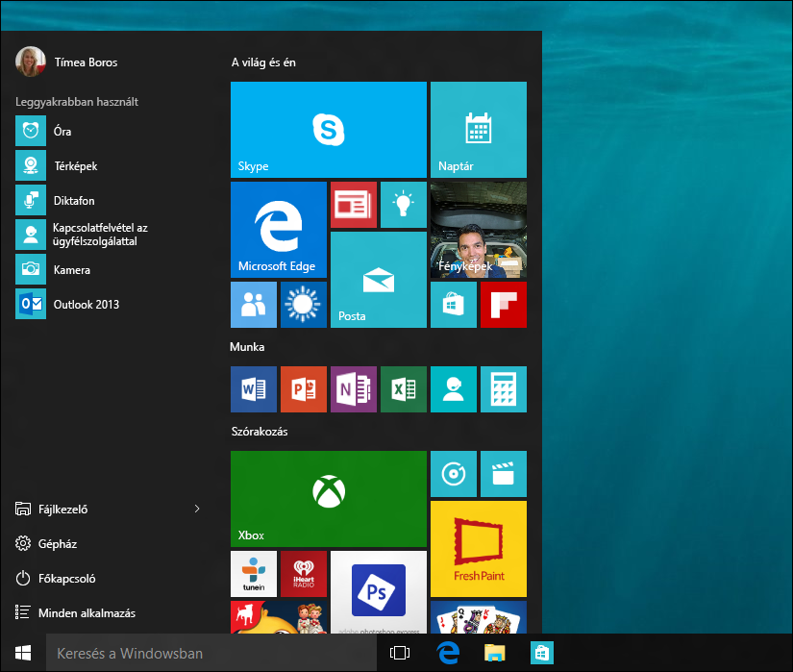Click the Szórakozás group header
Viewport: 793px width, 672px height.
(x=260, y=432)
